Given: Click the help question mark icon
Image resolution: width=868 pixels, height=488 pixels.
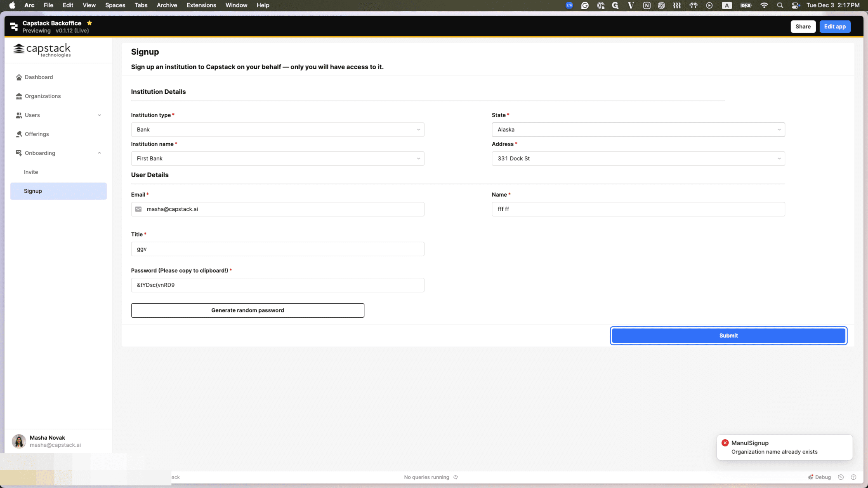Looking at the screenshot, I should pos(854,477).
